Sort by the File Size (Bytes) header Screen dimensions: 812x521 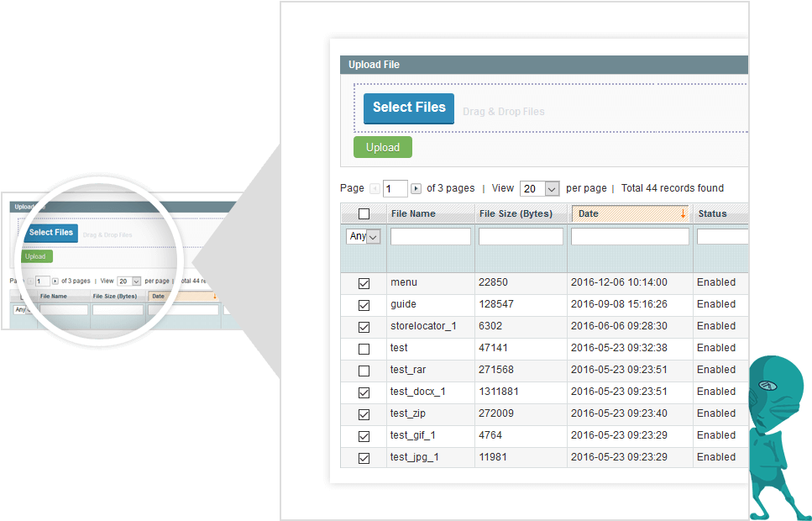point(518,213)
